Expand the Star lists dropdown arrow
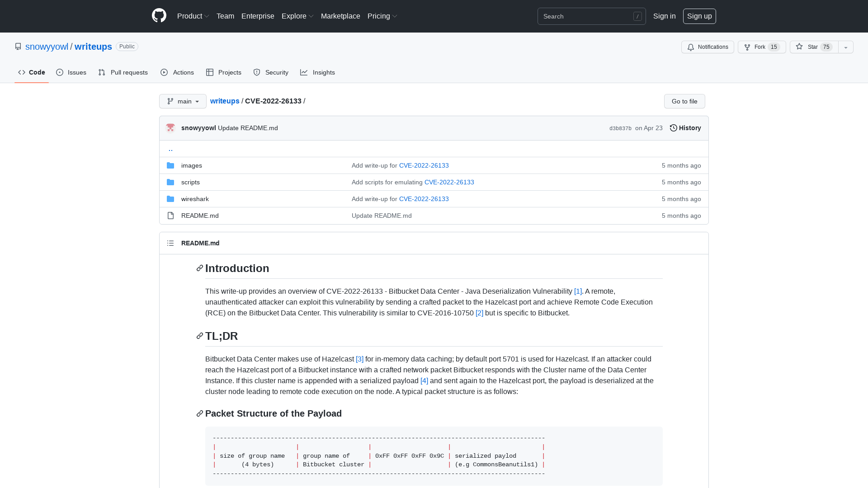The height and width of the screenshot is (488, 868). pyautogui.click(x=846, y=47)
